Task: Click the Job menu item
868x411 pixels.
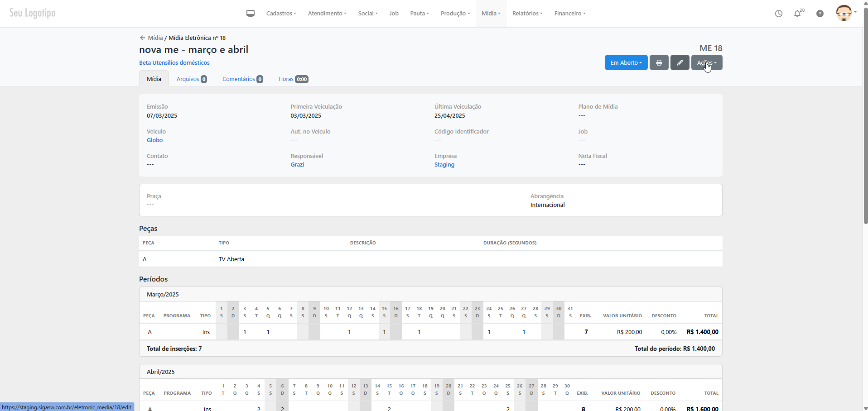Action: pyautogui.click(x=394, y=14)
